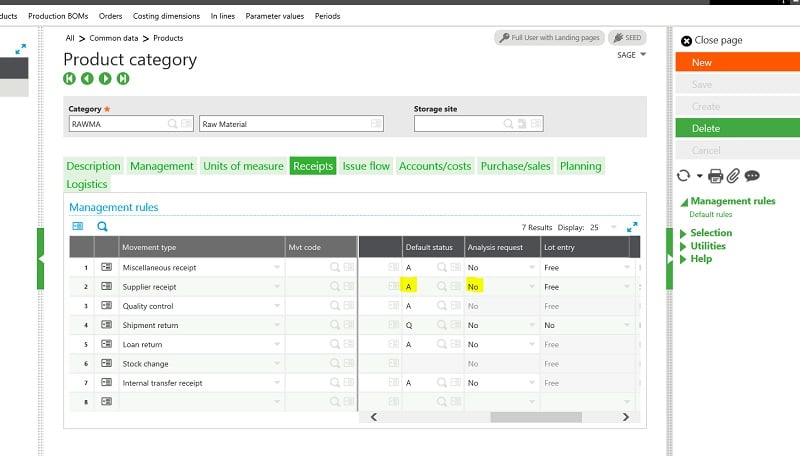Open Analysis request dropdown for Supplier receipt
The image size is (800, 456).
(531, 287)
